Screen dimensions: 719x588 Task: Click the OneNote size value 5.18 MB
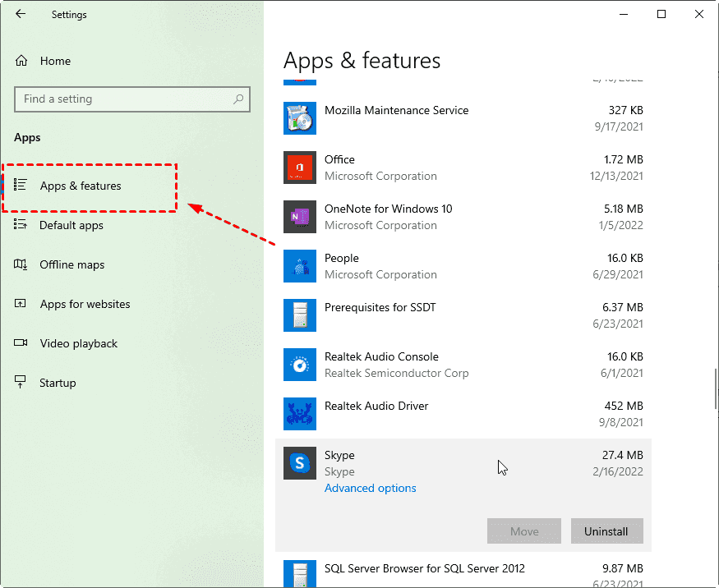pos(624,209)
